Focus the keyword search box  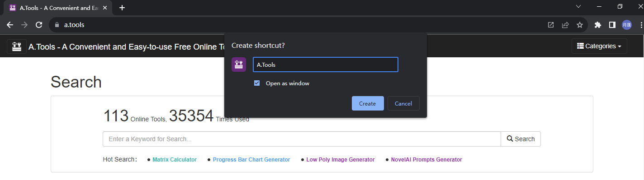pos(302,139)
